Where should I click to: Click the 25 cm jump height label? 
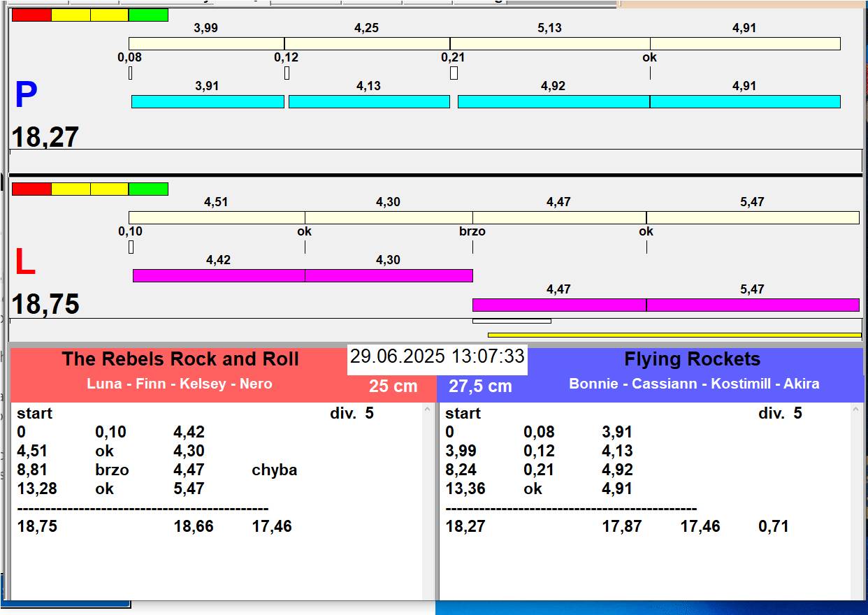(393, 386)
